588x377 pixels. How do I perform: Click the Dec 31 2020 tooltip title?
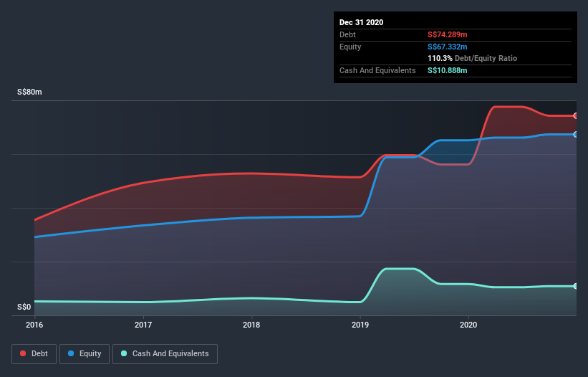361,22
